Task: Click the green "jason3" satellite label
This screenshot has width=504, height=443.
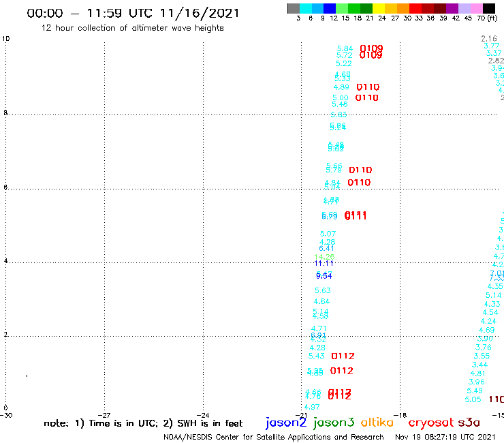Action: 334,423
